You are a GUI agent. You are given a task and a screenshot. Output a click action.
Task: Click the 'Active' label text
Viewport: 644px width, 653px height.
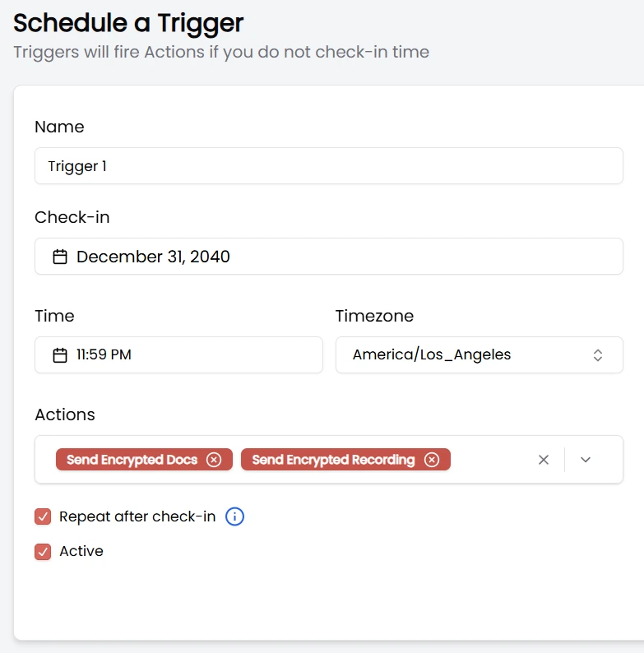pyautogui.click(x=81, y=551)
